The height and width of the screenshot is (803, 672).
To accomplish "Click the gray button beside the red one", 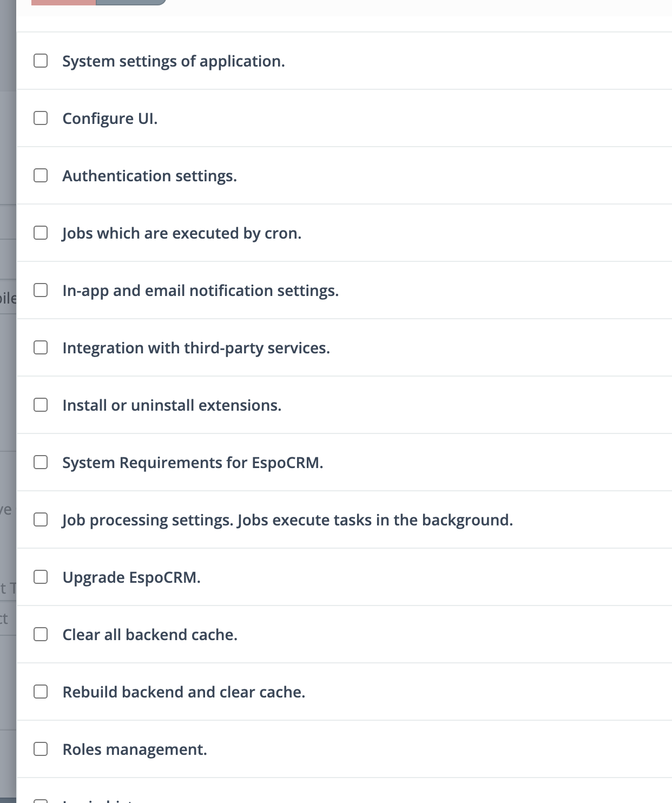I will 131,2.
